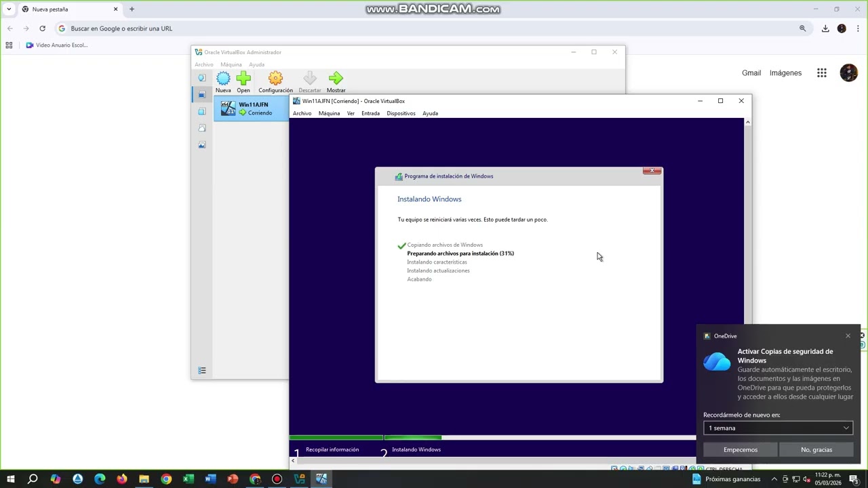Select Win11AJFN machine entry in list

251,108
